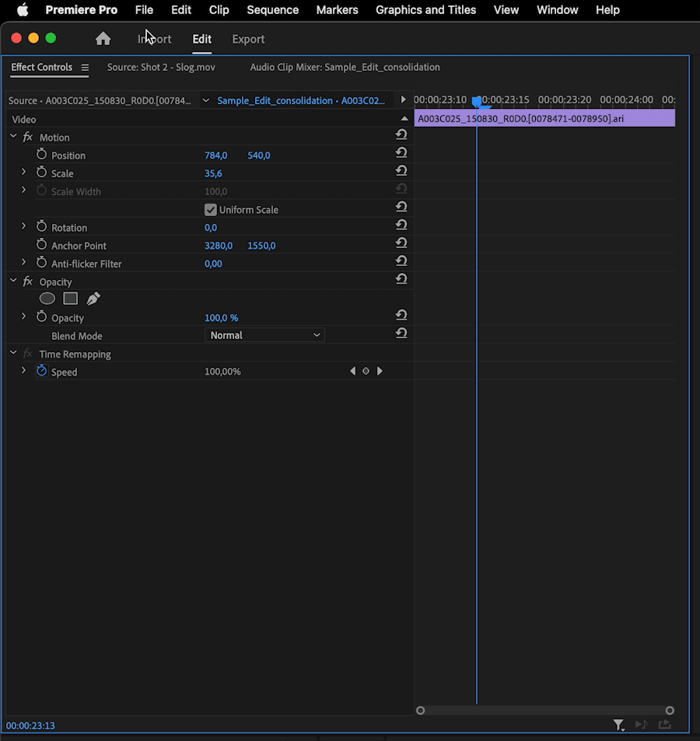Click the Anchor Point Y value 1550,0
The width and height of the screenshot is (700, 741).
click(x=261, y=246)
